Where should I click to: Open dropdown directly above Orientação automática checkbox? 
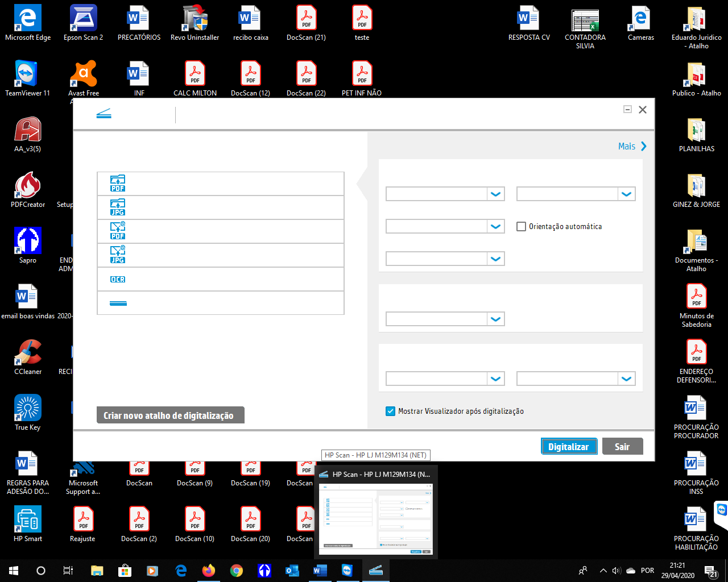pos(576,194)
